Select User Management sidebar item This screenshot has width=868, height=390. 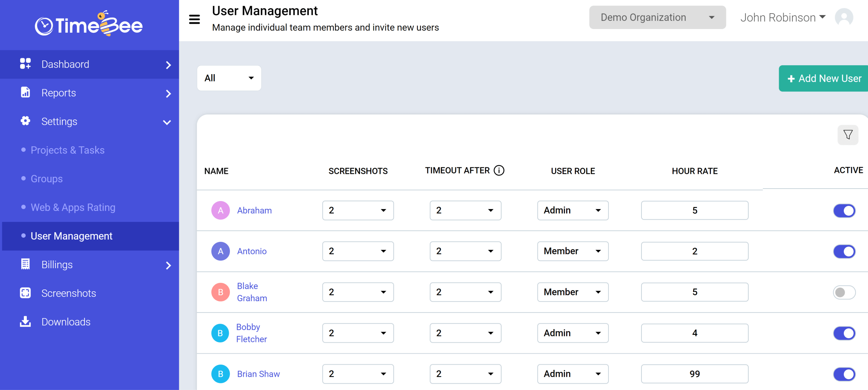tap(90, 236)
